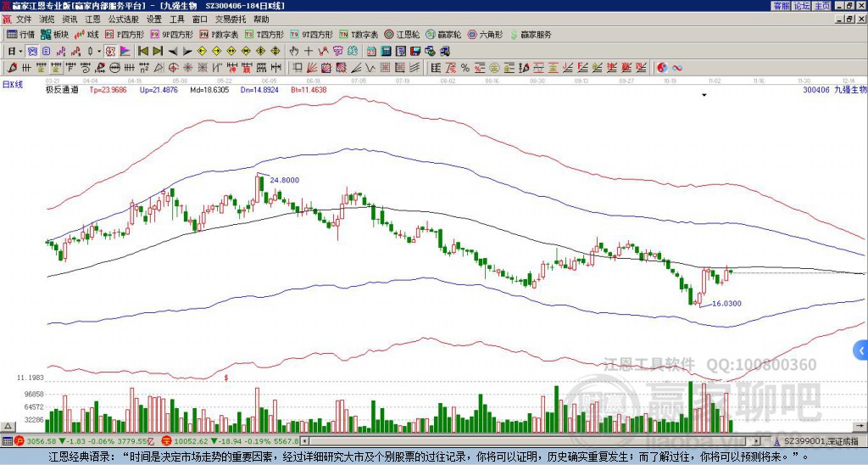Screen dimensions: 868x465
Task: Select the red pen drawing tool
Action: click(x=11, y=68)
